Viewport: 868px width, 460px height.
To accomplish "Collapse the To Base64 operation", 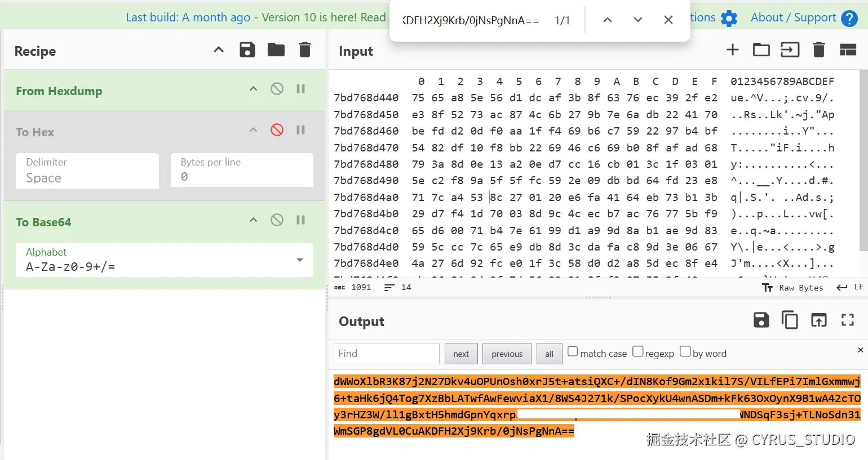I will 254,220.
